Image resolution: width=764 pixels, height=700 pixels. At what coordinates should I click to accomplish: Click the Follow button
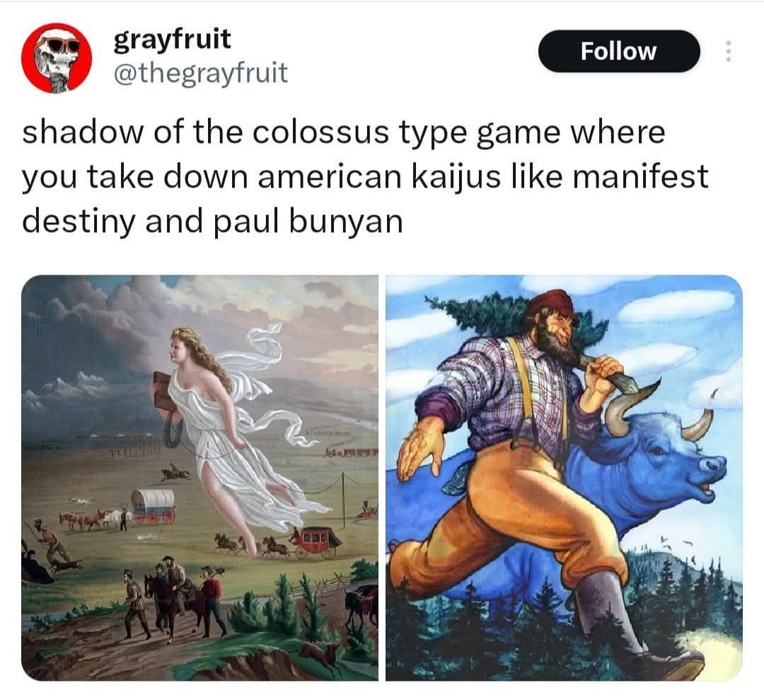619,51
